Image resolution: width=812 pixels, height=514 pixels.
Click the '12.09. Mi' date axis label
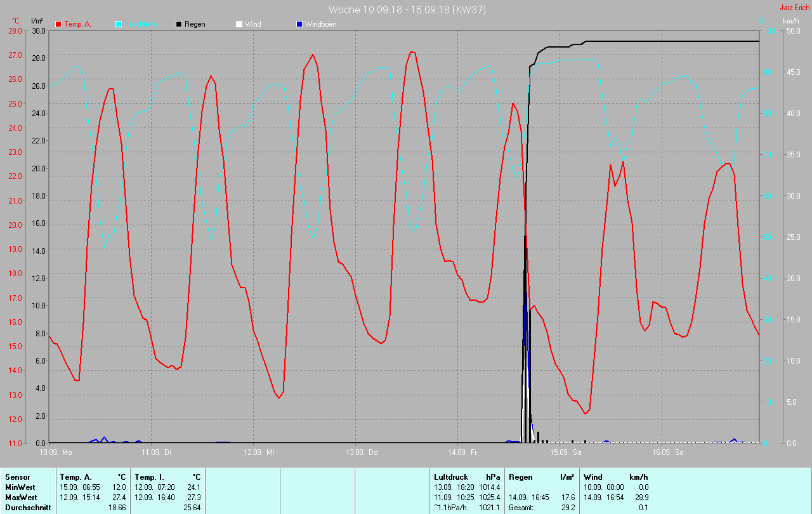pos(260,452)
